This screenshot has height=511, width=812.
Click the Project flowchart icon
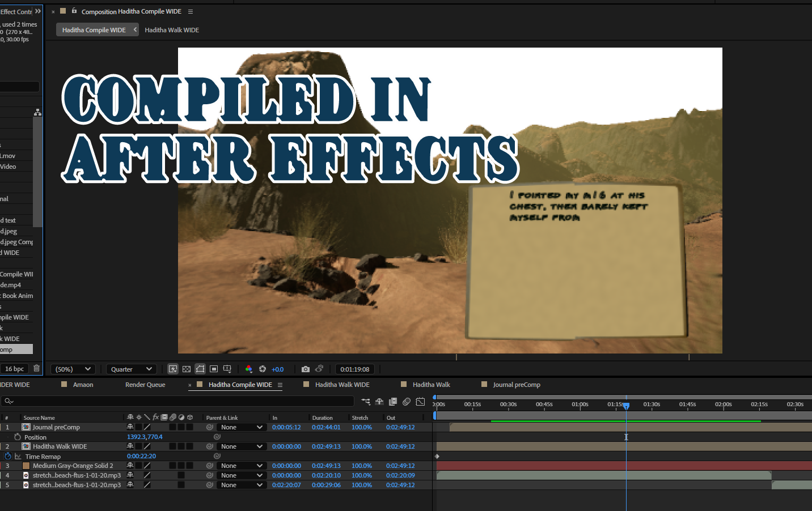point(37,112)
